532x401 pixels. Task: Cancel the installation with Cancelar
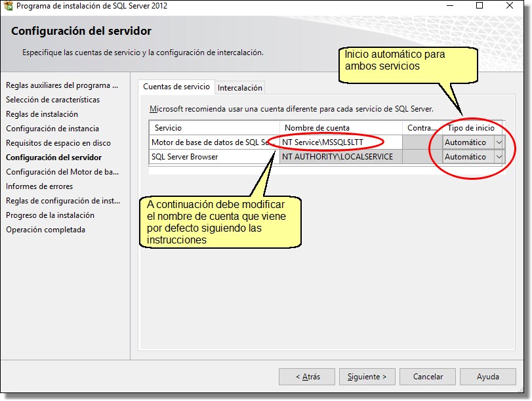point(428,377)
